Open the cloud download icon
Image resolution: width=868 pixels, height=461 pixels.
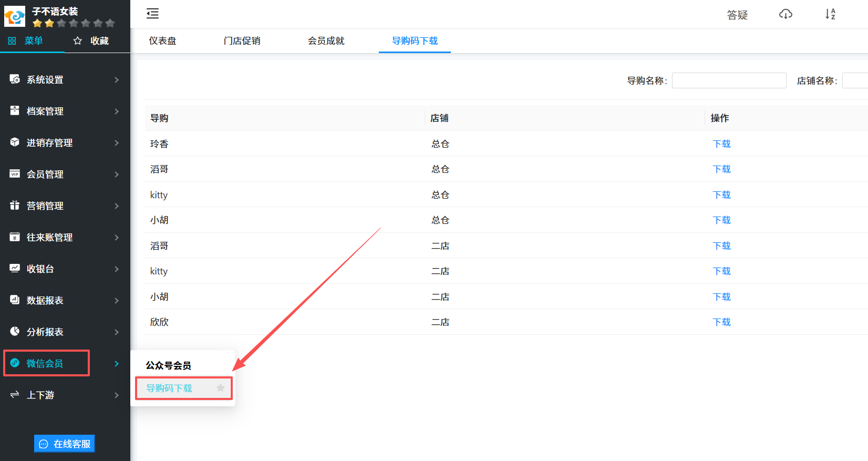pyautogui.click(x=786, y=14)
